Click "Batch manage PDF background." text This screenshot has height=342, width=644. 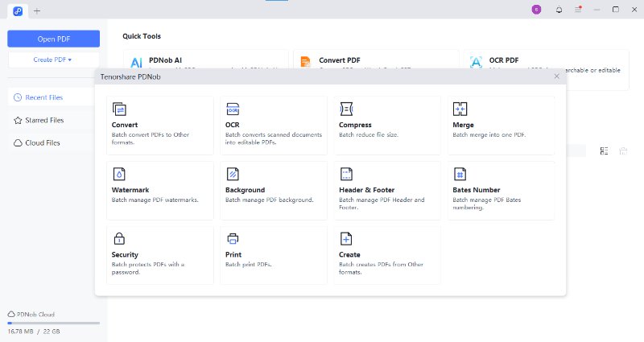270,200
